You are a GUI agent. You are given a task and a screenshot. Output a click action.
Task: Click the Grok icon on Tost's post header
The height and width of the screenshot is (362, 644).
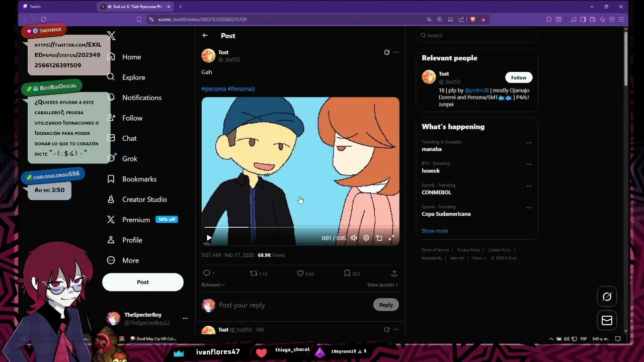(386, 52)
